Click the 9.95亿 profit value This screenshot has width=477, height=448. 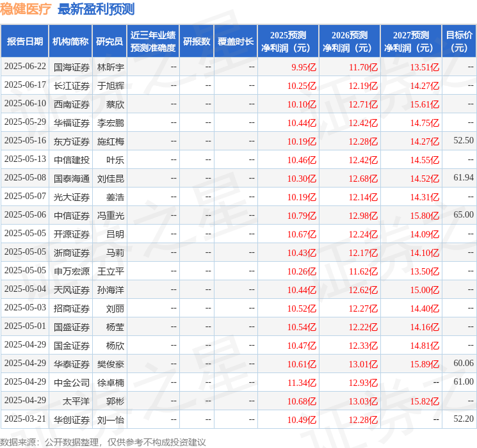(303, 67)
